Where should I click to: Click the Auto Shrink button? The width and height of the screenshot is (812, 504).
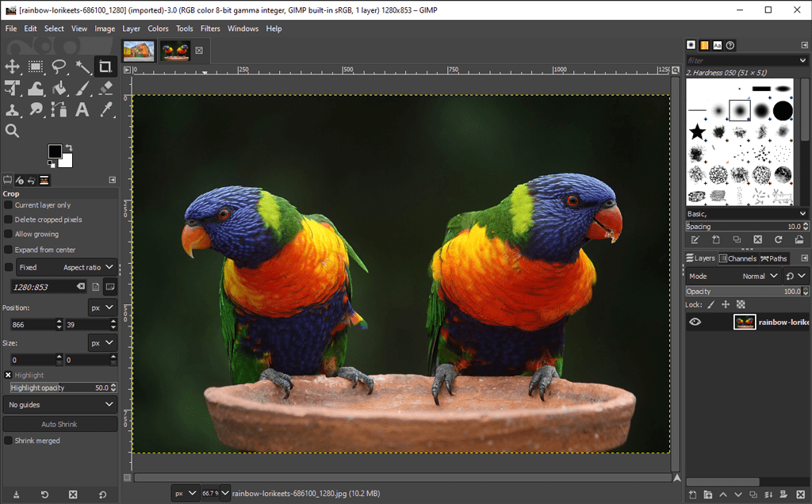[59, 424]
